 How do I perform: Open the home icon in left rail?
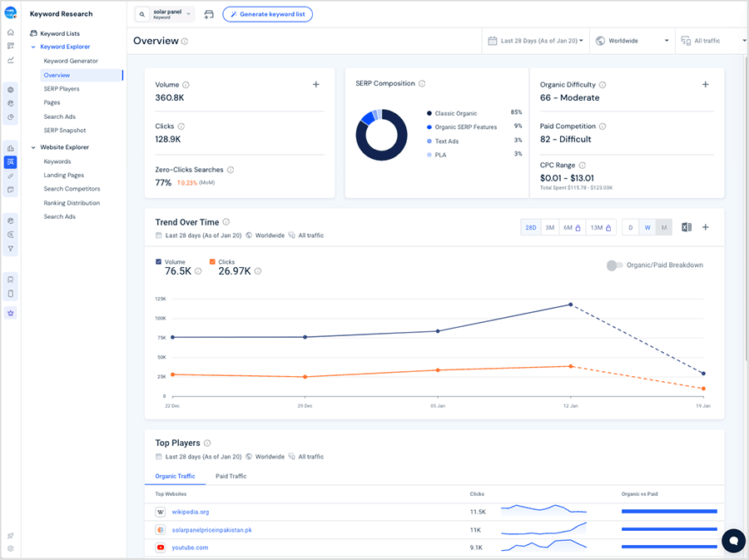[x=11, y=32]
